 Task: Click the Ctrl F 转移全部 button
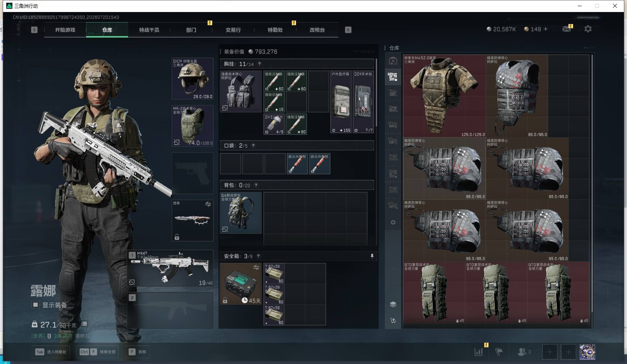pyautogui.click(x=97, y=352)
